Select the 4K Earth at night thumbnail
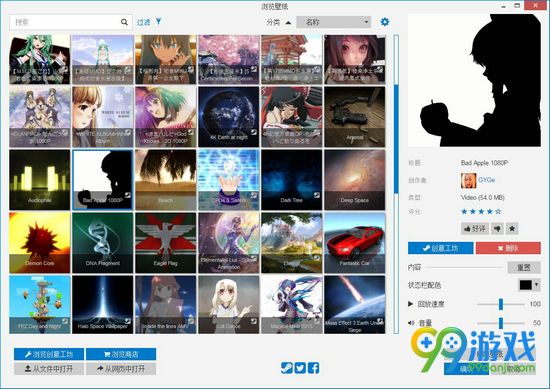 pyautogui.click(x=229, y=117)
